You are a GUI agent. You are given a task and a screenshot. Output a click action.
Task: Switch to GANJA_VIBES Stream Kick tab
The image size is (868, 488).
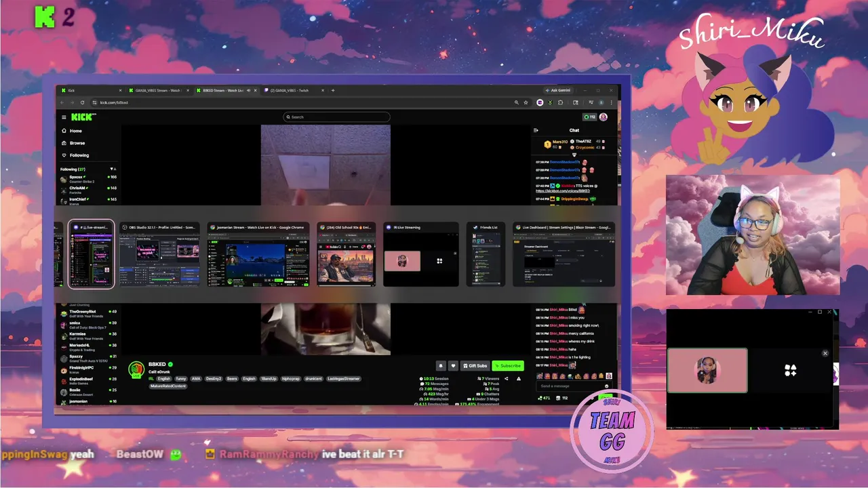coord(160,90)
